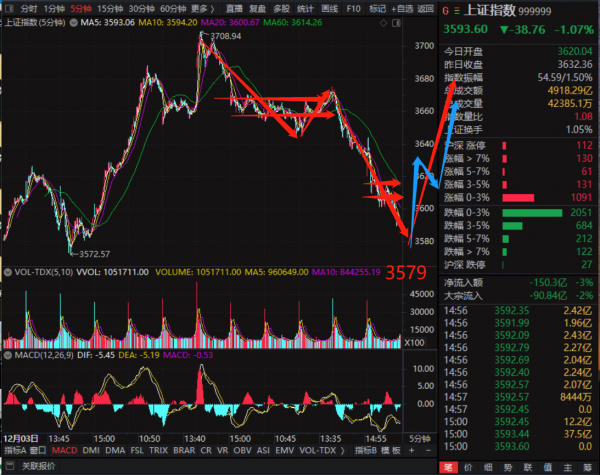Screen dimensions: 600x475
Task: Click the red G icon beside 上证指数
Action: click(445, 9)
